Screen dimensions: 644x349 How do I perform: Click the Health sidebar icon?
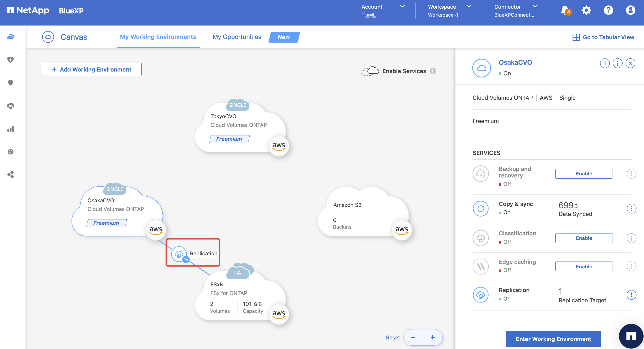click(x=10, y=59)
